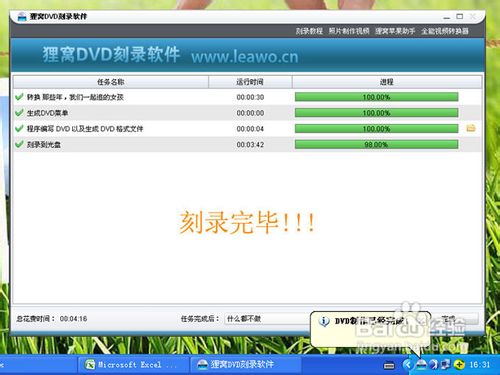
Task: Open the output folder icon beside third task
Action: pyautogui.click(x=471, y=128)
